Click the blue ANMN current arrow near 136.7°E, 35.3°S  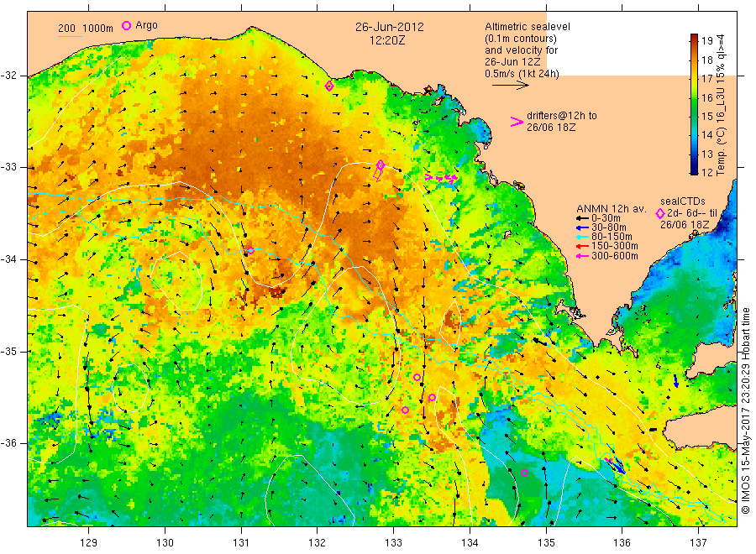[x=676, y=382]
